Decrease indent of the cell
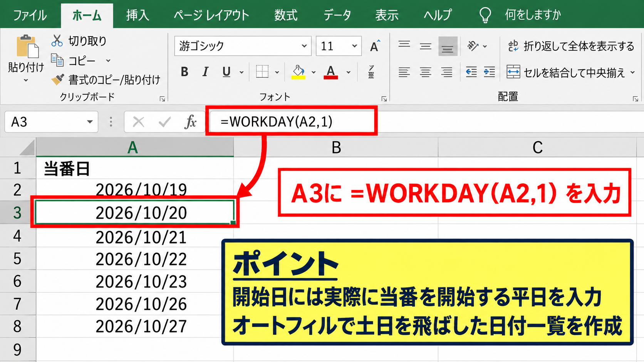The height and width of the screenshot is (362, 644). coord(471,72)
